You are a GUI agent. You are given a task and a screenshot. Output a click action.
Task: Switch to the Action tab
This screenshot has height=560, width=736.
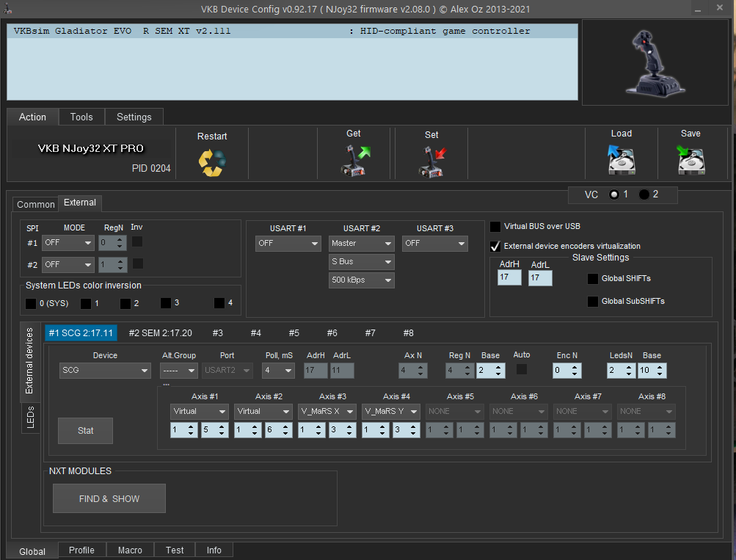(32, 117)
